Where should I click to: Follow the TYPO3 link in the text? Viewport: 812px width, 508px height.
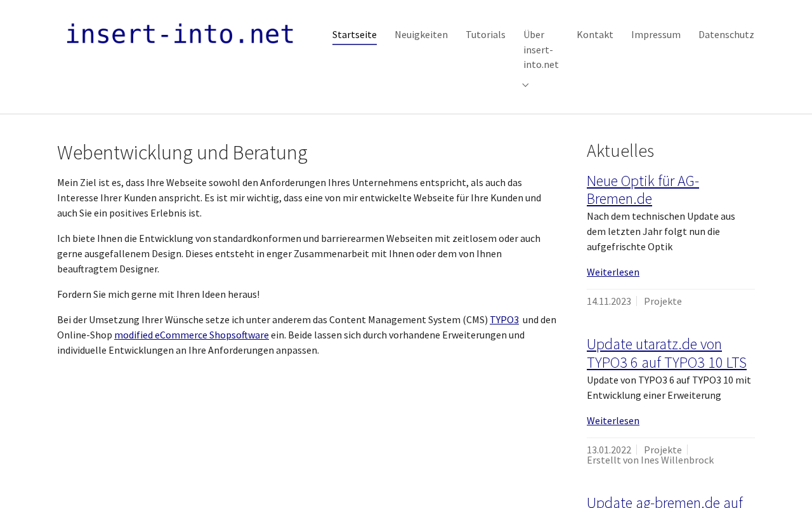[504, 319]
